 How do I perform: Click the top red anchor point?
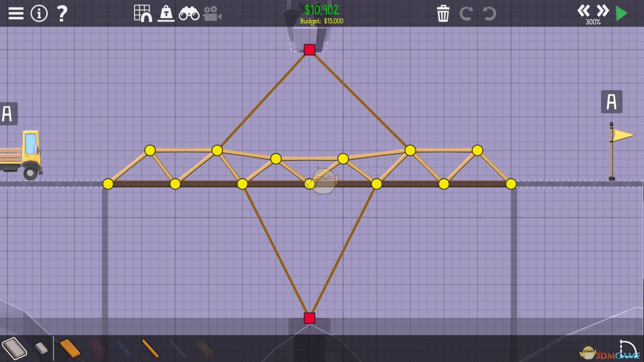[x=309, y=50]
